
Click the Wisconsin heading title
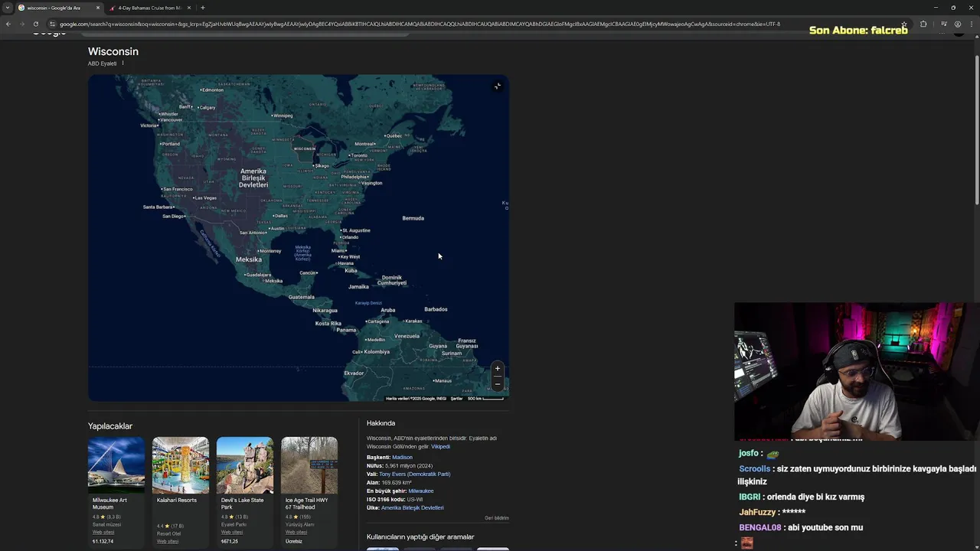click(x=113, y=51)
